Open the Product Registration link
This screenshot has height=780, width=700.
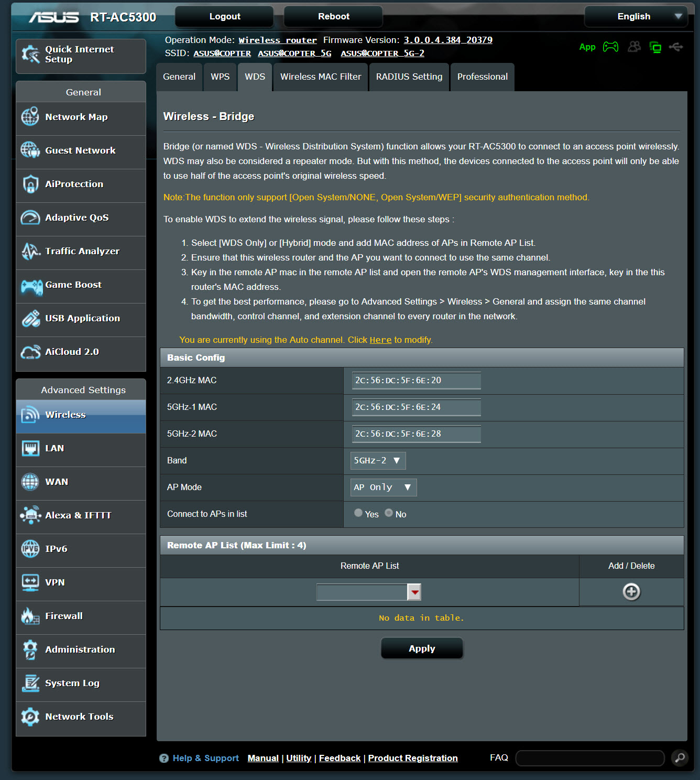tap(413, 759)
